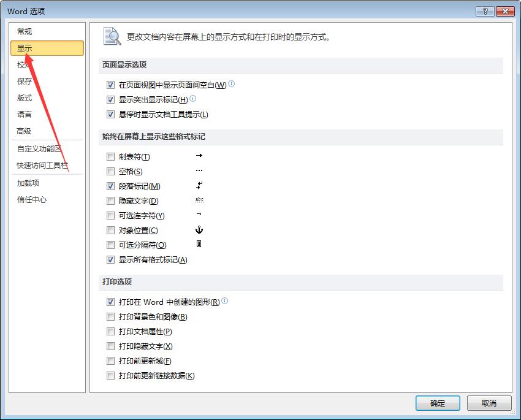Click the 确定 button
The image size is (521, 420).
[x=438, y=403]
